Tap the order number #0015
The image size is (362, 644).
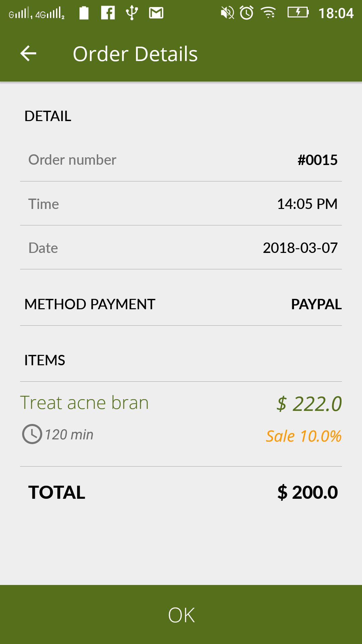317,160
